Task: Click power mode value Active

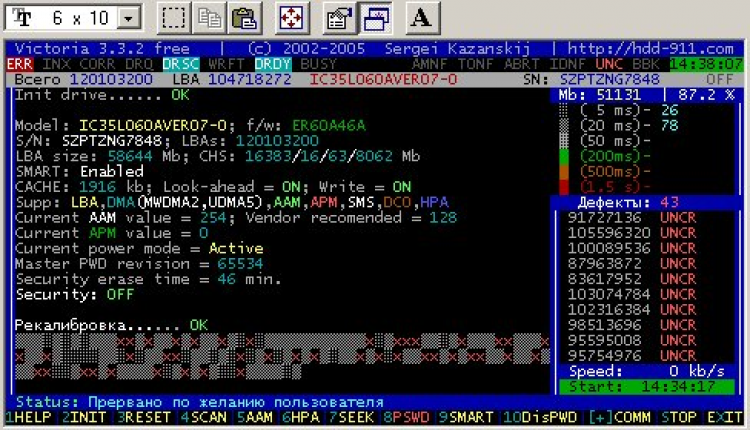Action: [x=236, y=248]
